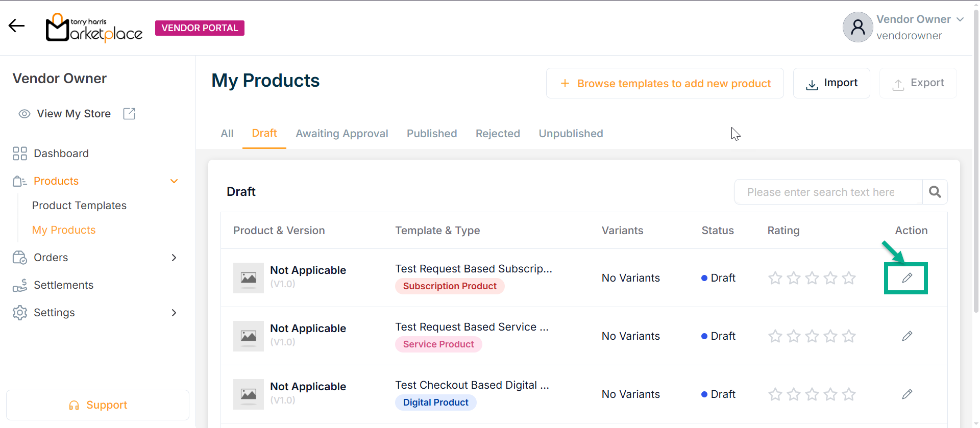
Task: Click the back arrow icon
Action: tap(17, 26)
